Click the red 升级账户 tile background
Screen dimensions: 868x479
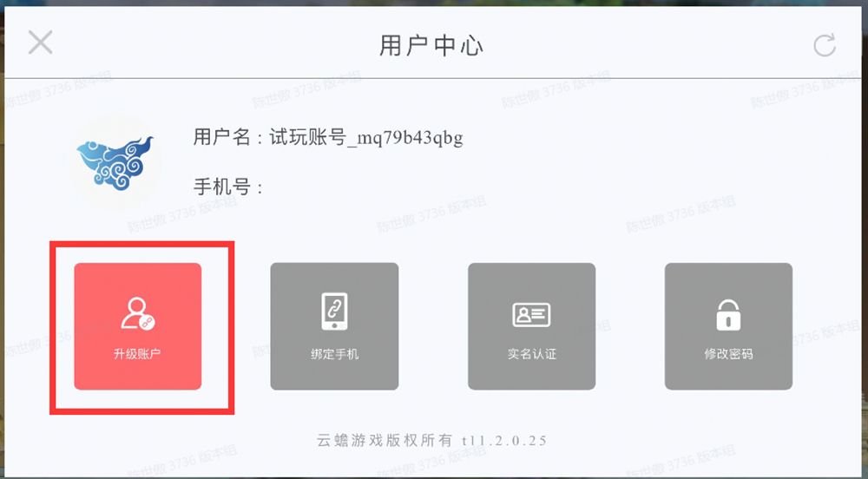[x=138, y=326]
